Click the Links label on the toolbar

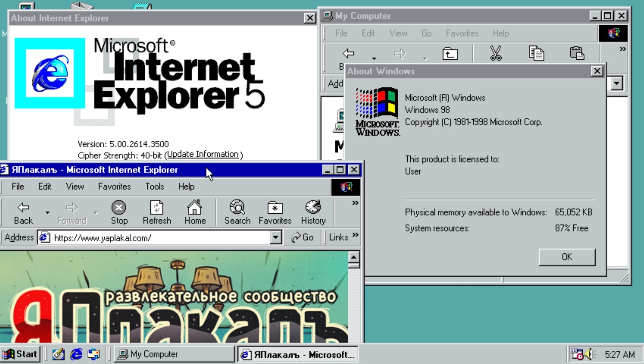point(338,237)
